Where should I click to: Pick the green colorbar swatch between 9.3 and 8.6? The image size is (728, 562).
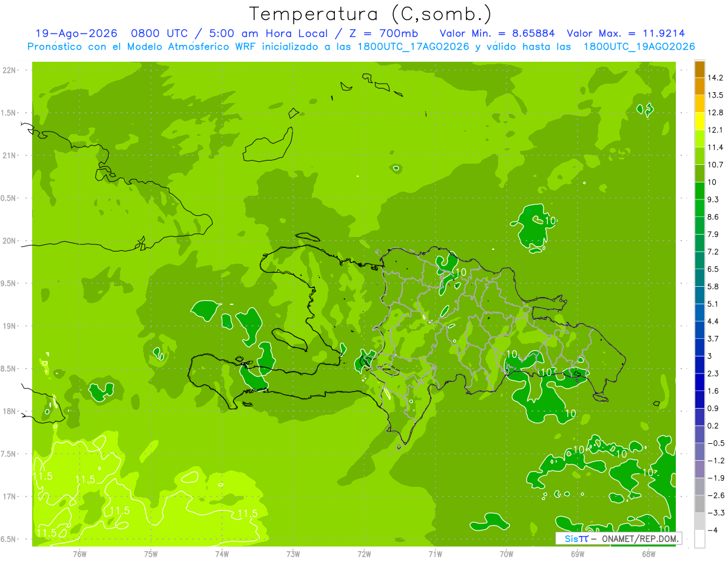point(699,208)
